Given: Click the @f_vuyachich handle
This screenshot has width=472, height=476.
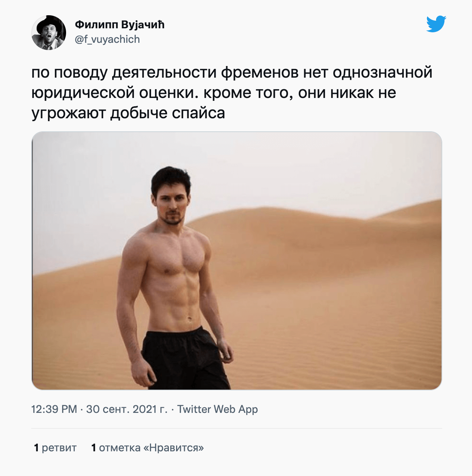Looking at the screenshot, I should pyautogui.click(x=107, y=39).
